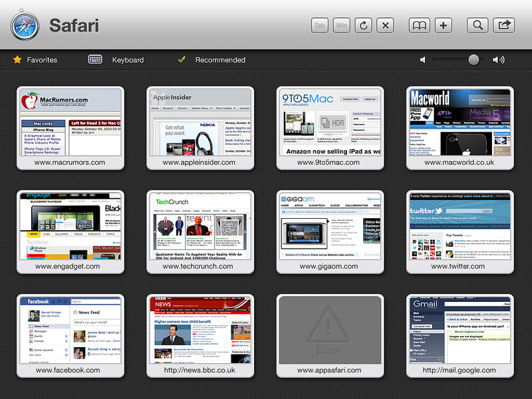
Task: Click the www.macworld.co.uk label
Action: pos(459,162)
